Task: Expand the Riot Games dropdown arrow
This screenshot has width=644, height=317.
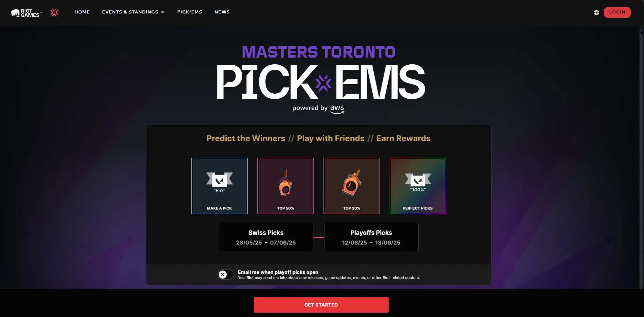Action: pos(41,12)
